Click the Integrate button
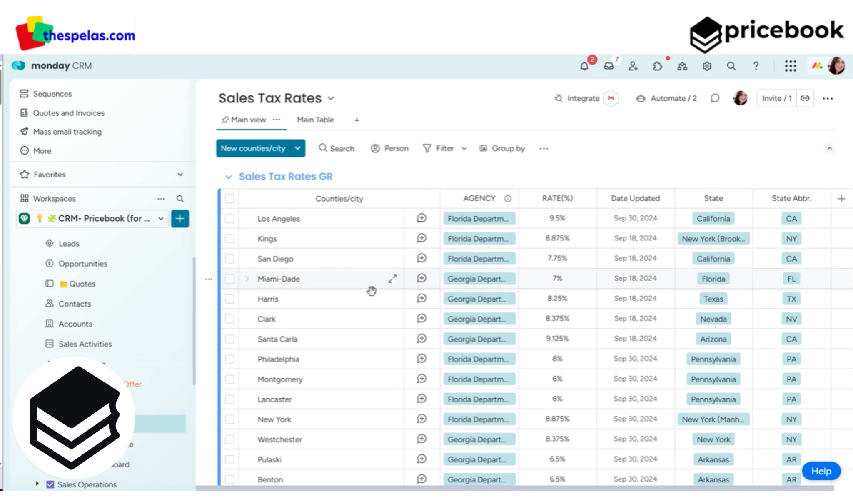853x504 pixels. coord(577,98)
